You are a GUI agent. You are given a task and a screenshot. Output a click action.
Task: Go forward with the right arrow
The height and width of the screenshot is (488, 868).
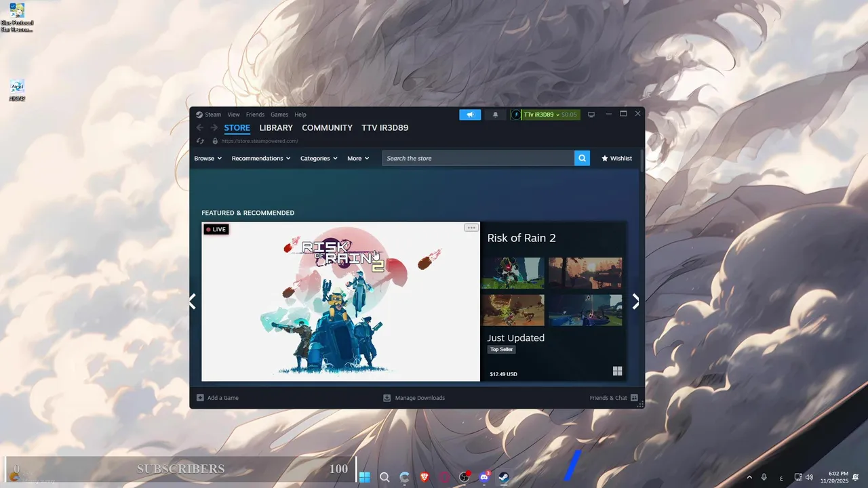point(214,127)
